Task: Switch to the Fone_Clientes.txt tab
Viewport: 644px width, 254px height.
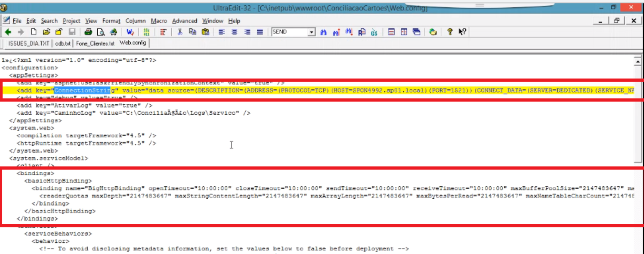Action: click(x=95, y=43)
